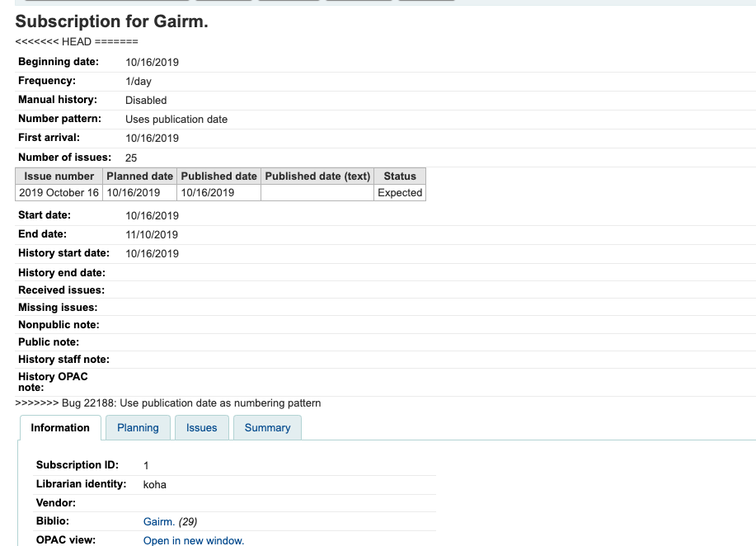The image size is (756, 546).
Task: Click the Published date column header
Action: 218,176
